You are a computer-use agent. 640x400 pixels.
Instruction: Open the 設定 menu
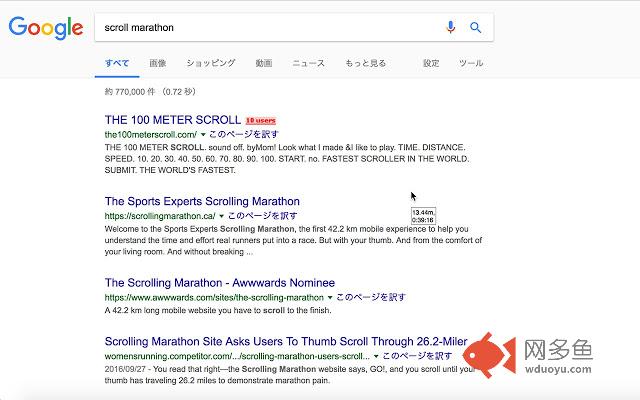tap(431, 63)
